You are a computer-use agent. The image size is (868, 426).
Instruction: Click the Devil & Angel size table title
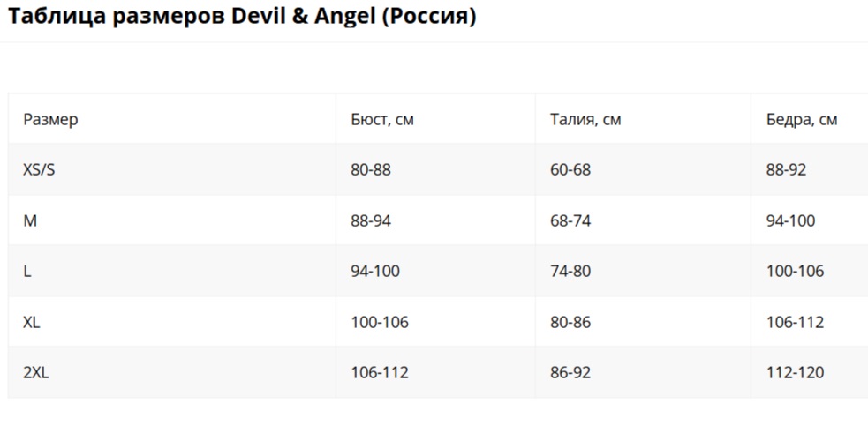242,17
